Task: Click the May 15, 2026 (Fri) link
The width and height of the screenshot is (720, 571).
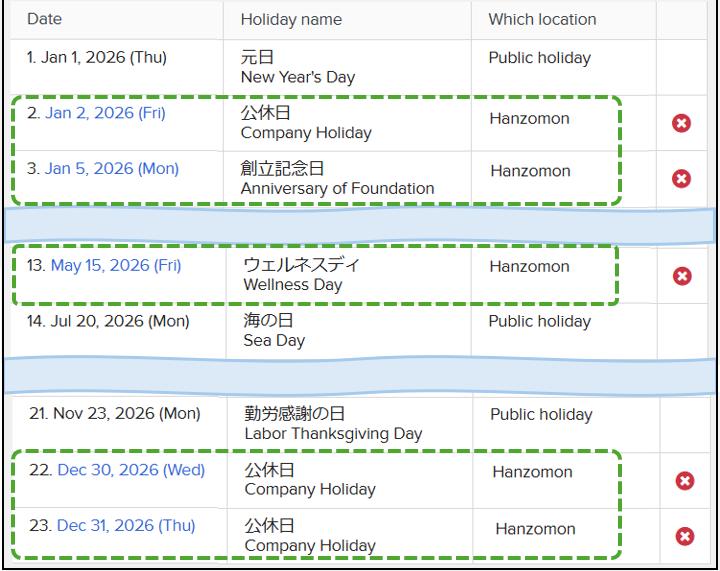Action: [116, 265]
